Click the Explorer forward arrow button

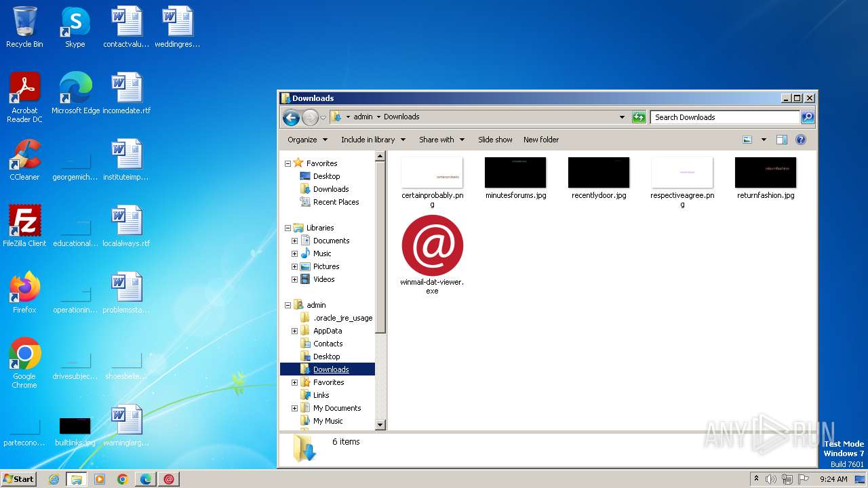point(310,117)
